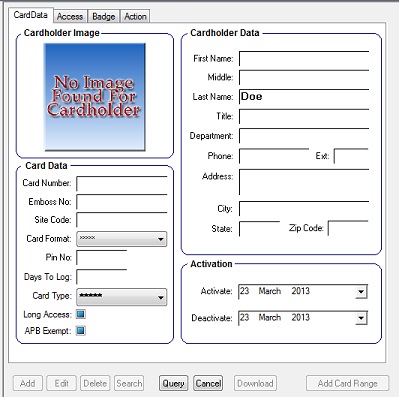Screen dimensions: 399x397
Task: Toggle the Long Access checkbox
Action: pyautogui.click(x=81, y=314)
